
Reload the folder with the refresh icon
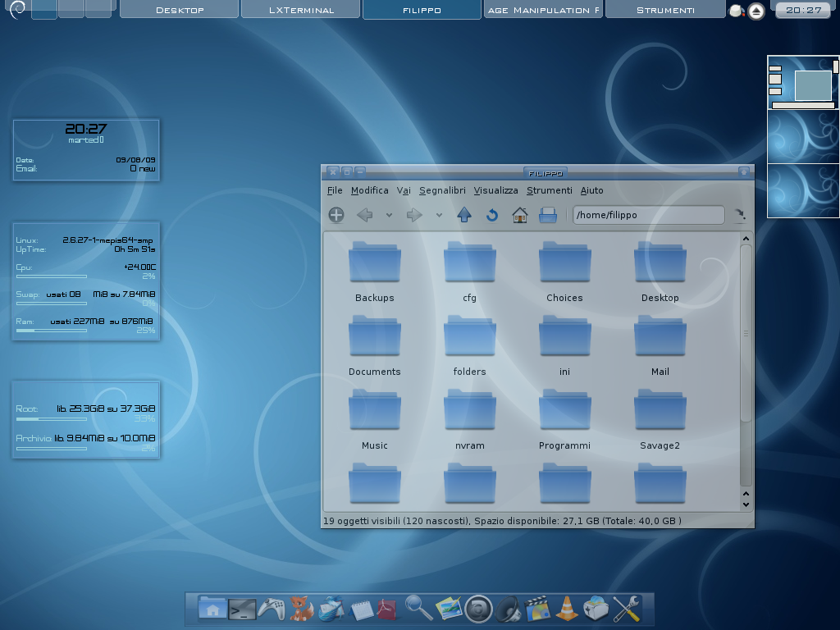click(x=492, y=216)
